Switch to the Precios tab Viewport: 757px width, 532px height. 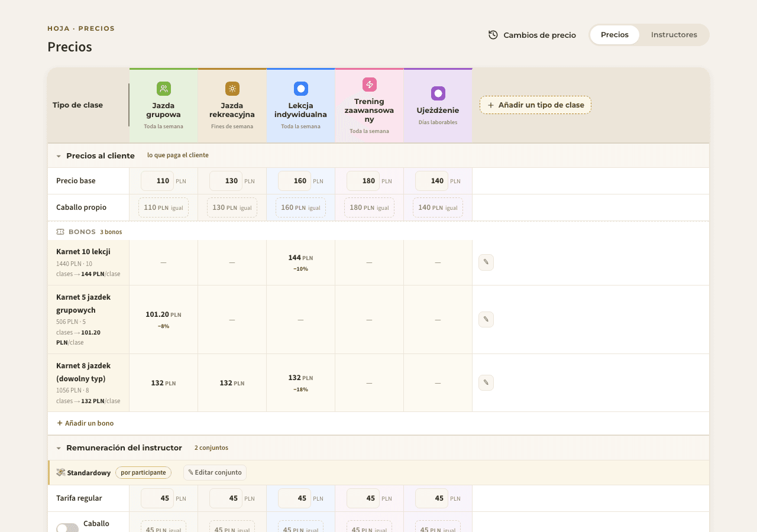(x=614, y=35)
